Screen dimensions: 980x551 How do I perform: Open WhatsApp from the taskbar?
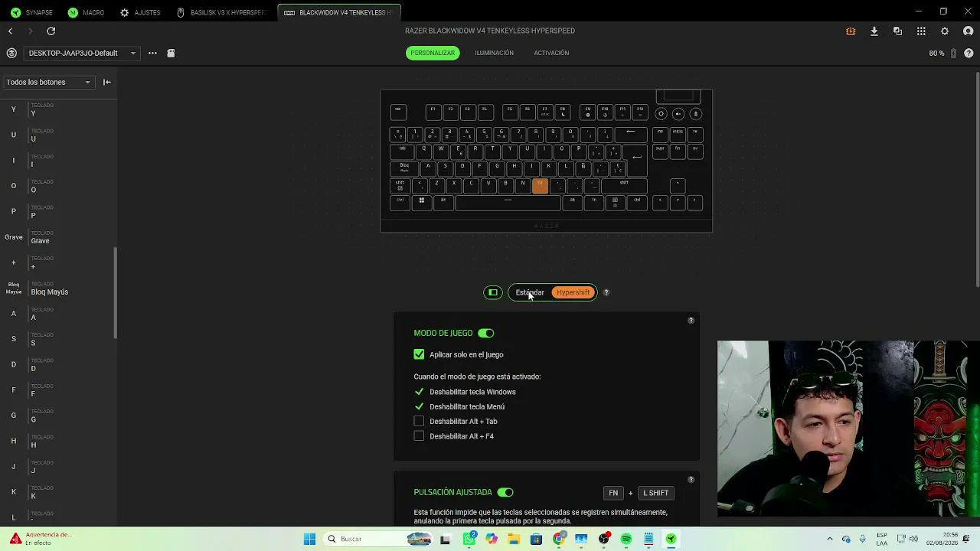coord(469,539)
